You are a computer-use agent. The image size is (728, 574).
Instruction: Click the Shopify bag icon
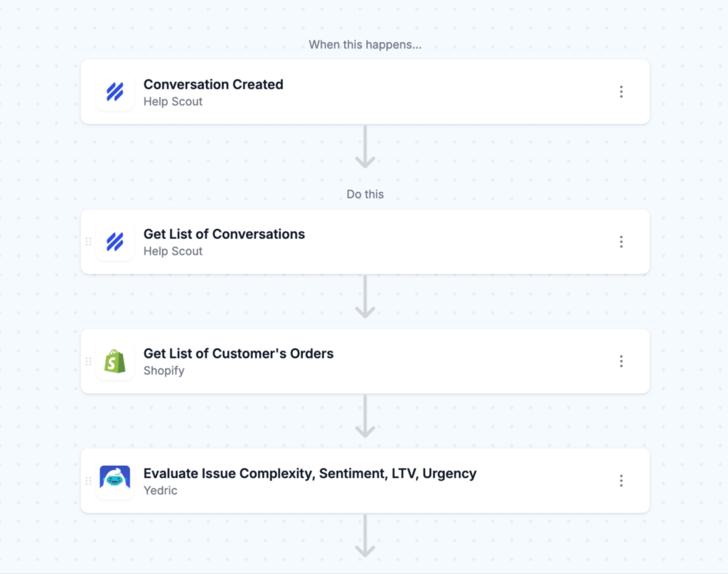tap(114, 361)
